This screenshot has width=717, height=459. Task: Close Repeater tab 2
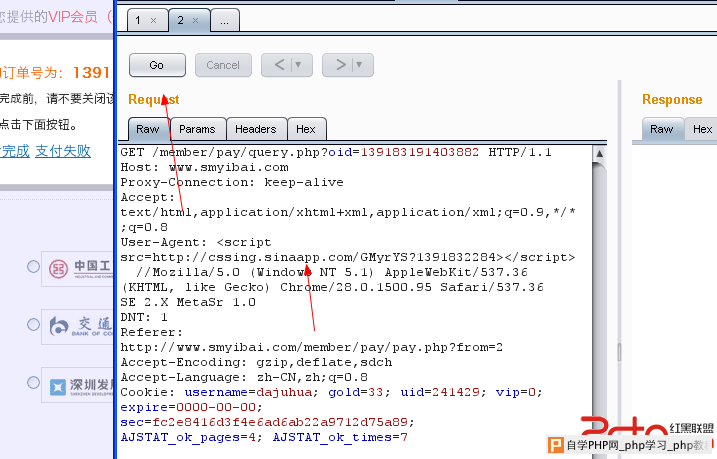(x=196, y=21)
